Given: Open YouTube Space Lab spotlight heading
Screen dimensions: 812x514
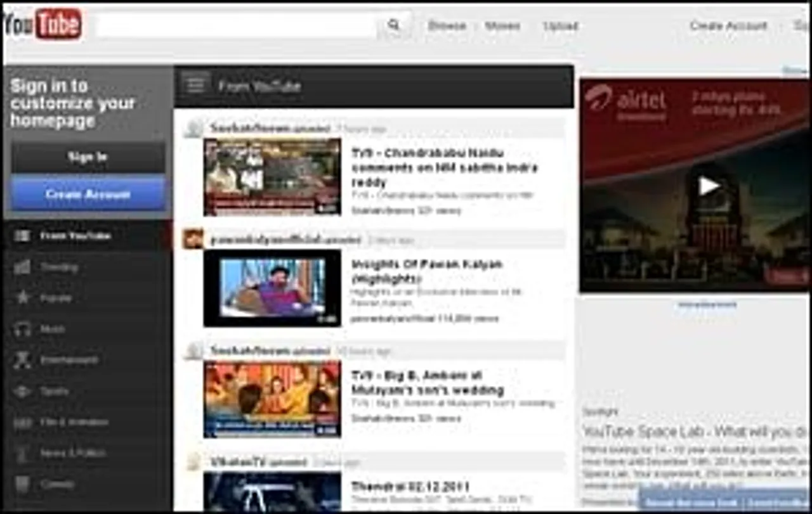Looking at the screenshot, I should click(x=696, y=432).
